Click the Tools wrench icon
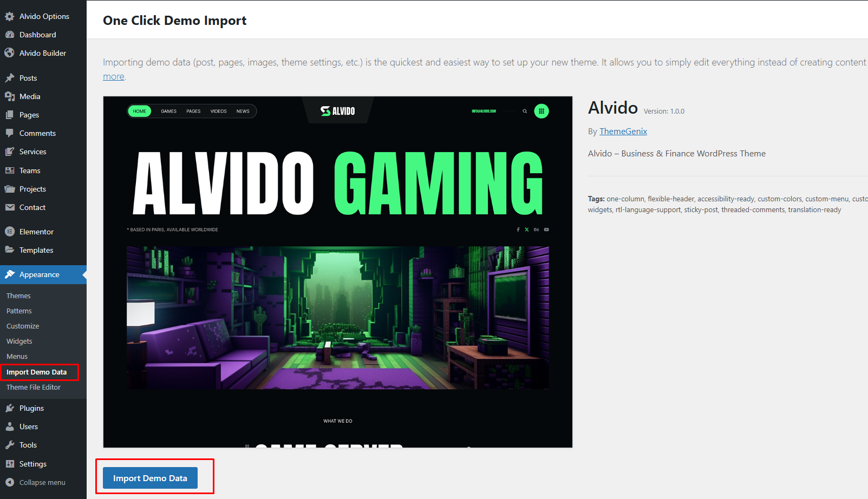This screenshot has height=499, width=868. click(10, 445)
